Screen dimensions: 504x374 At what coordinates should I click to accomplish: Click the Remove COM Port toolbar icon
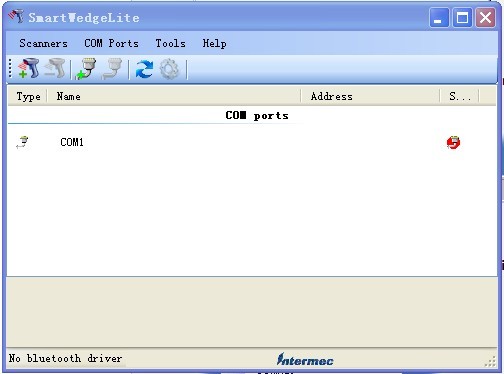pyautogui.click(x=112, y=69)
